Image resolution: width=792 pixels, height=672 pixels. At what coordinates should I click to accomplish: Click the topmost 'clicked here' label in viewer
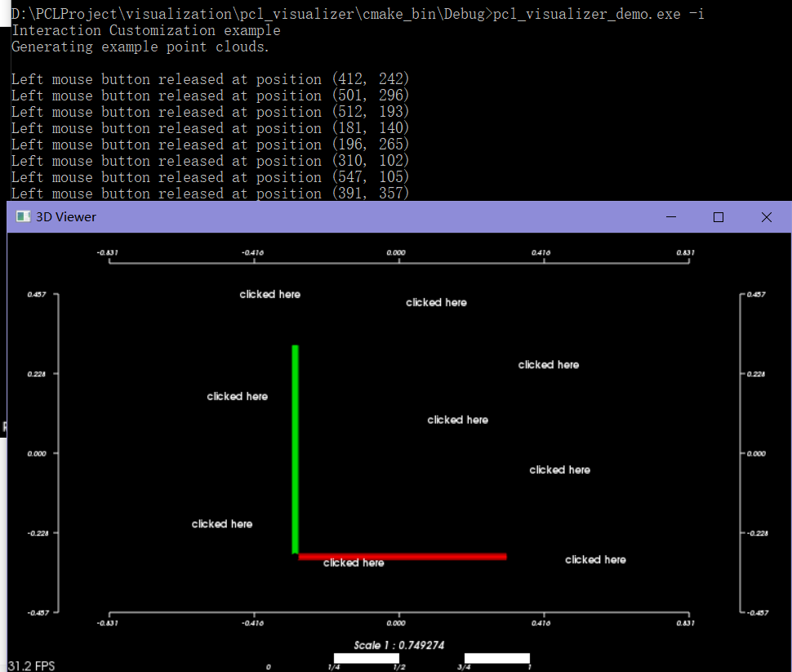click(269, 294)
